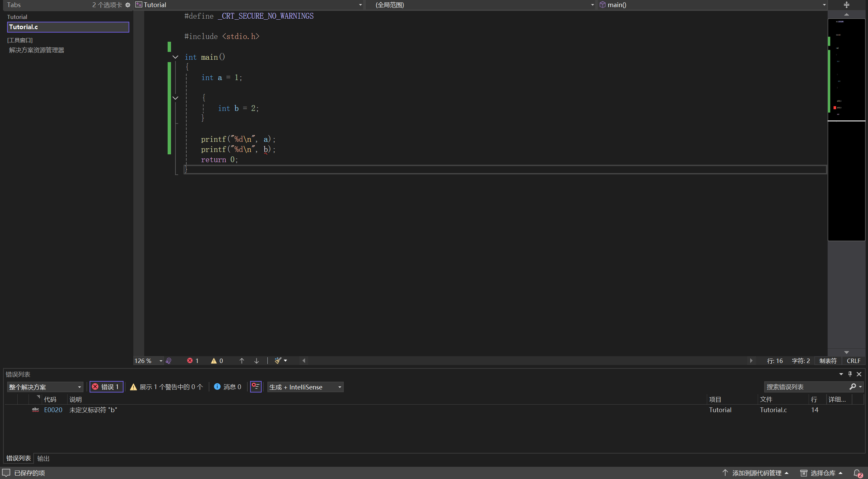Select the undefined identifier "b" error row
The height and width of the screenshot is (479, 868).
[x=434, y=410]
